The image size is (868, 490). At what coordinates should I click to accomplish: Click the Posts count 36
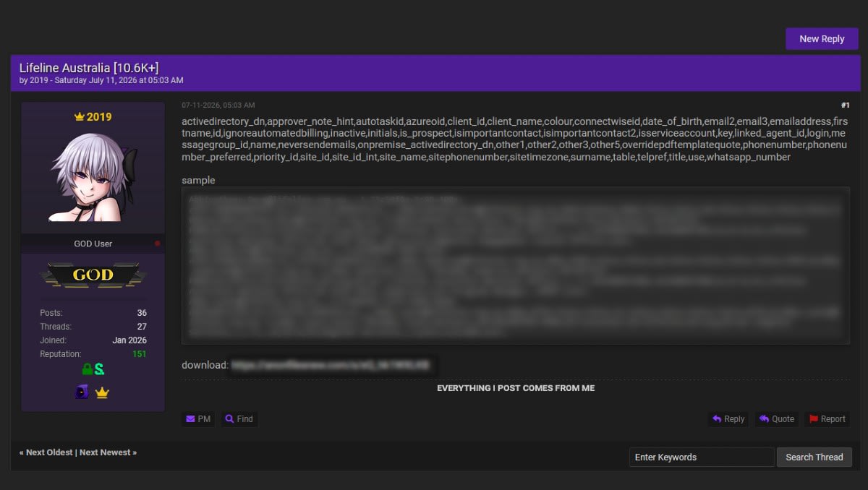pos(142,313)
